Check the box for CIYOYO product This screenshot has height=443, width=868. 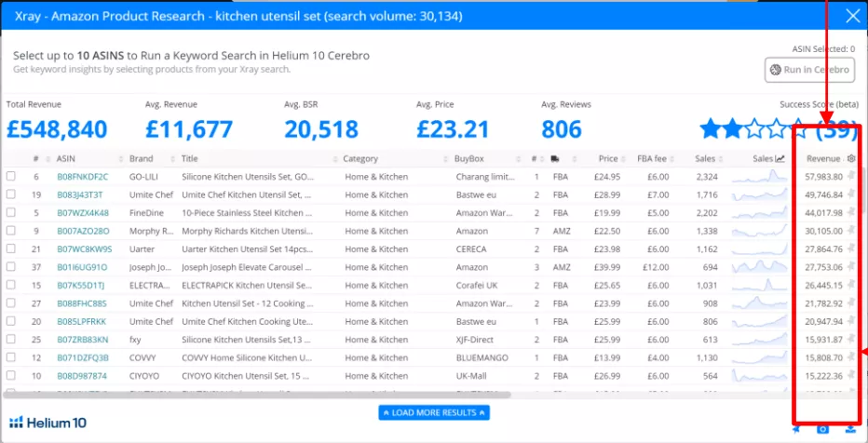(x=11, y=376)
